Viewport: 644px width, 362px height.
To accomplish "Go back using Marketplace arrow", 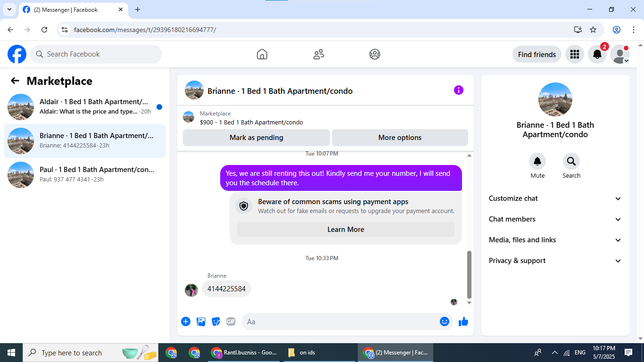I will (15, 81).
